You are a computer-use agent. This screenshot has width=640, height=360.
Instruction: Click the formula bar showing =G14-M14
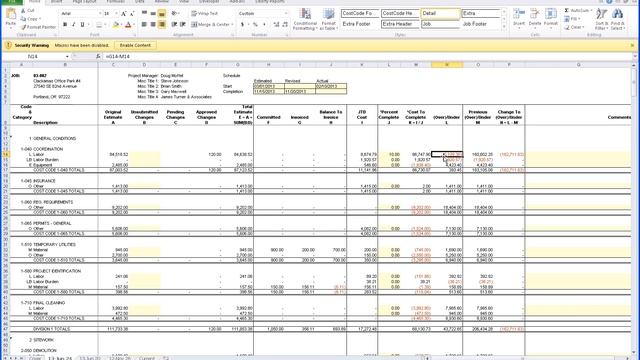click(367, 56)
